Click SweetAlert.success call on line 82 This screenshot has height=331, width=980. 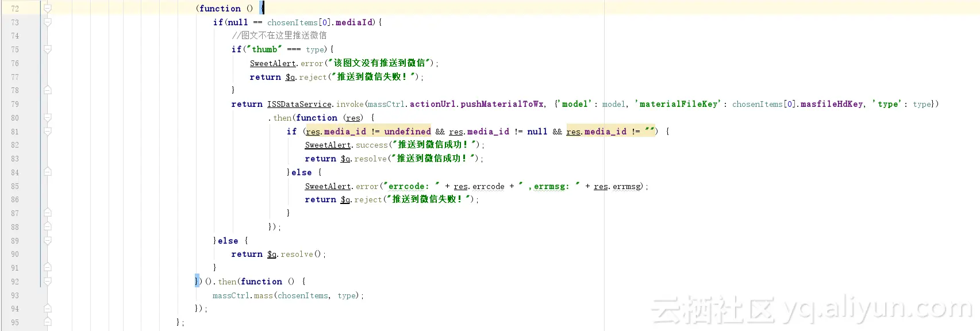point(347,145)
